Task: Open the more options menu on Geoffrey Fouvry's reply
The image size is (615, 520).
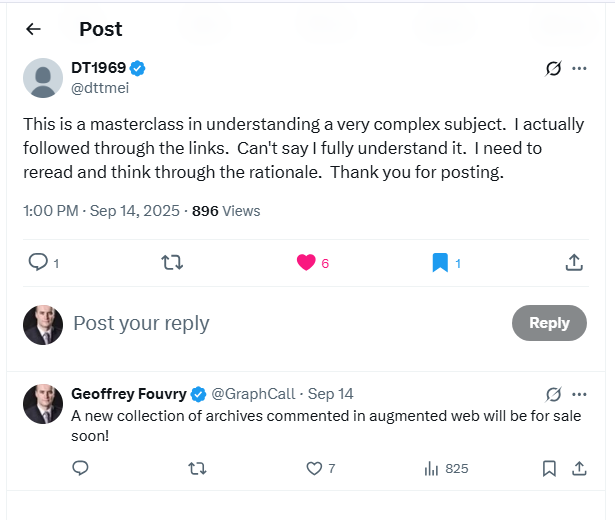Action: coord(579,394)
